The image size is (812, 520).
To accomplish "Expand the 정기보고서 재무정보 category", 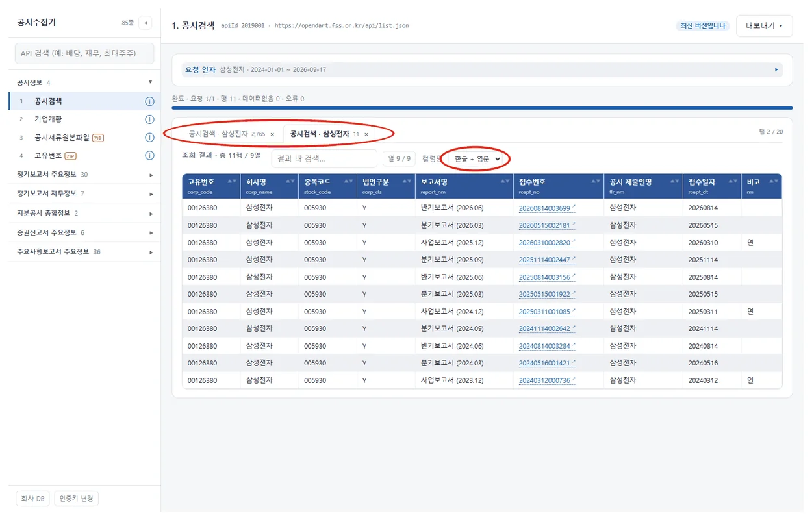I will 84,193.
